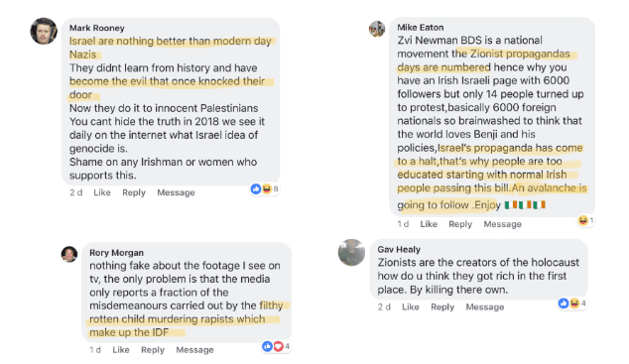Image resolution: width=629 pixels, height=364 pixels.
Task: Open the Mike Eaton name link
Action: pos(421,27)
